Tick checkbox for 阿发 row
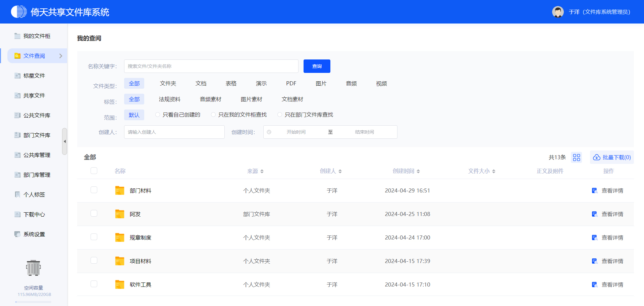 click(x=94, y=213)
